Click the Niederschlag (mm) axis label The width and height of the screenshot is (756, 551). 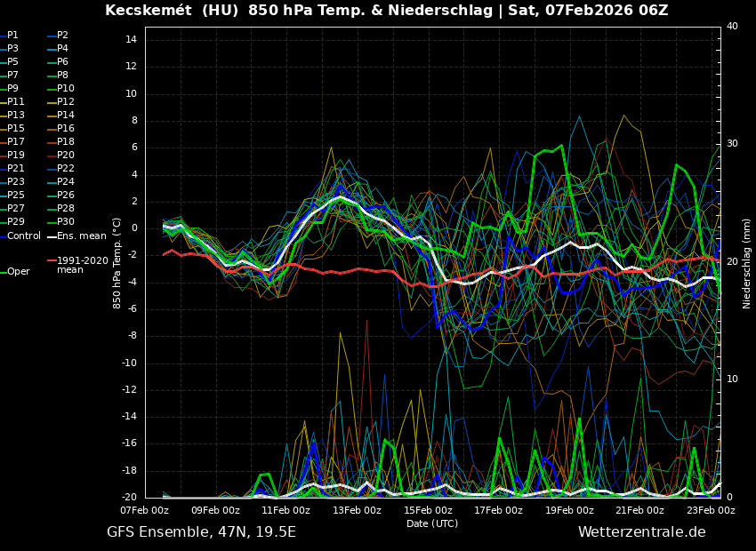[747, 263]
